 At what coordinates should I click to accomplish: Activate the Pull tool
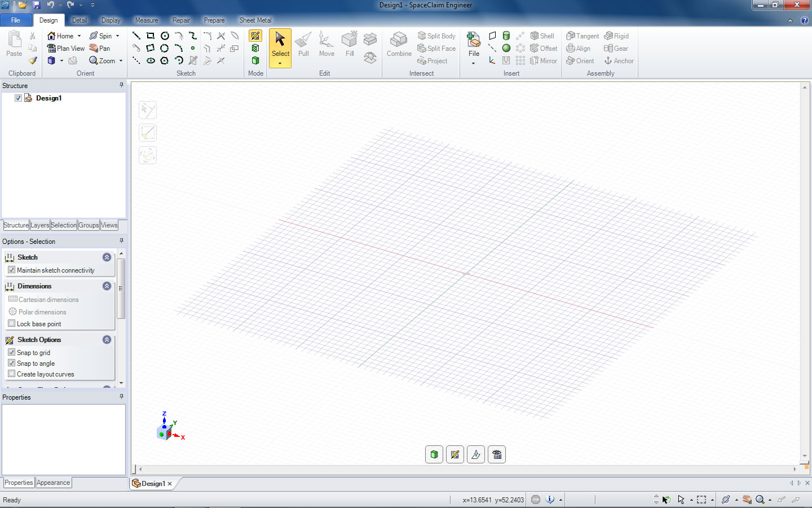(x=303, y=44)
